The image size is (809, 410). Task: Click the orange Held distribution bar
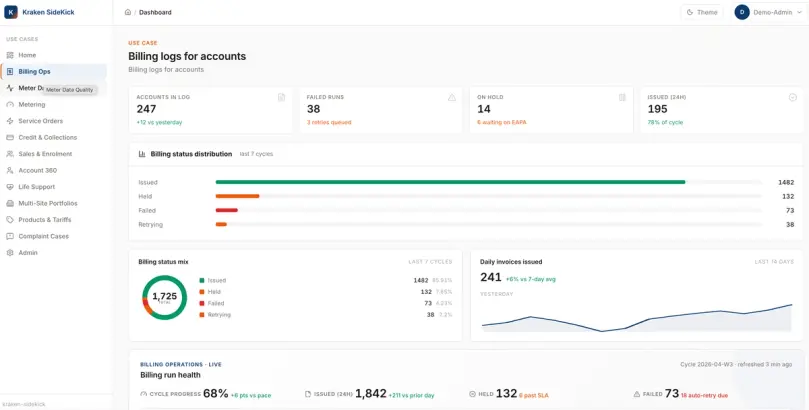[237, 196]
